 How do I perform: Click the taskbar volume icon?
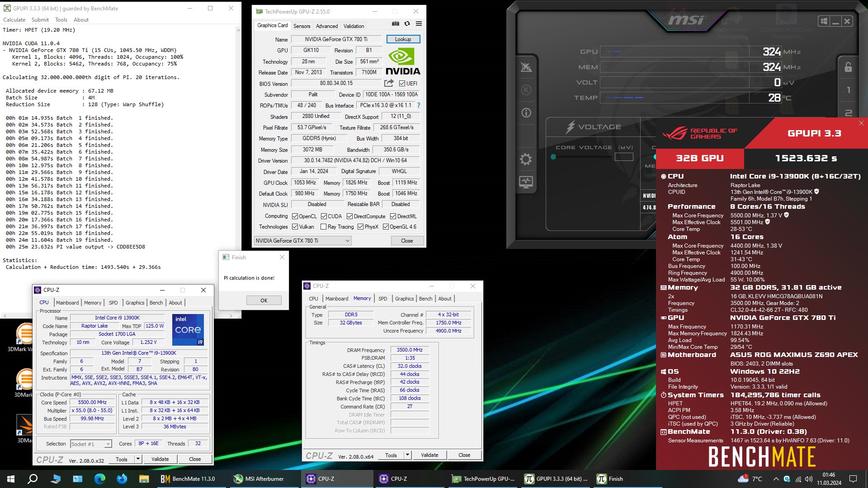[x=809, y=479]
